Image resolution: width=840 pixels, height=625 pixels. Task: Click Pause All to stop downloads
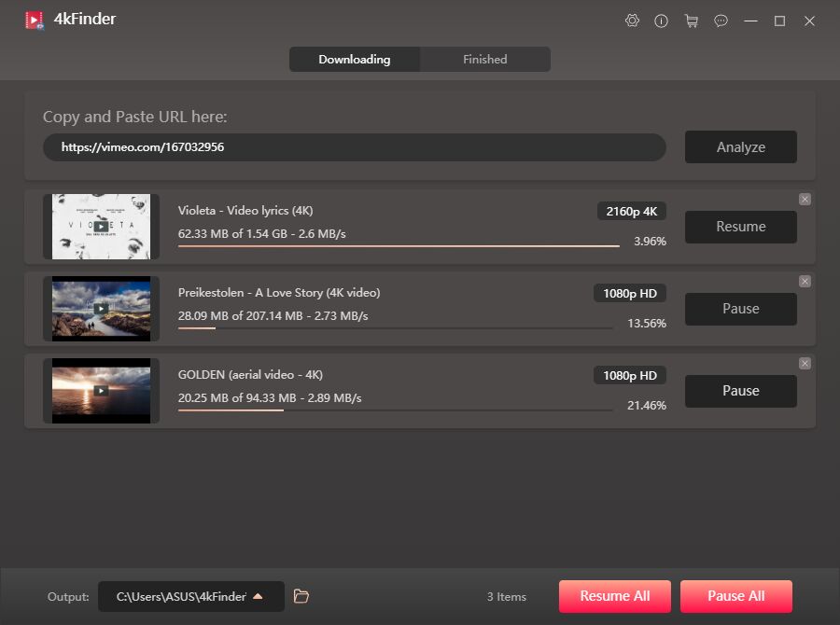[x=735, y=596]
